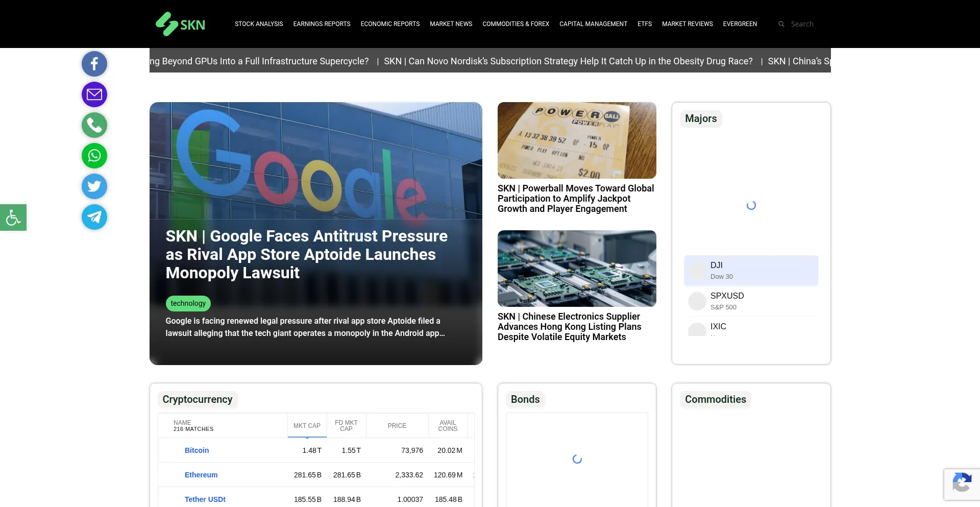This screenshot has height=507, width=980.
Task: Click the technology tag badge
Action: [x=188, y=303]
